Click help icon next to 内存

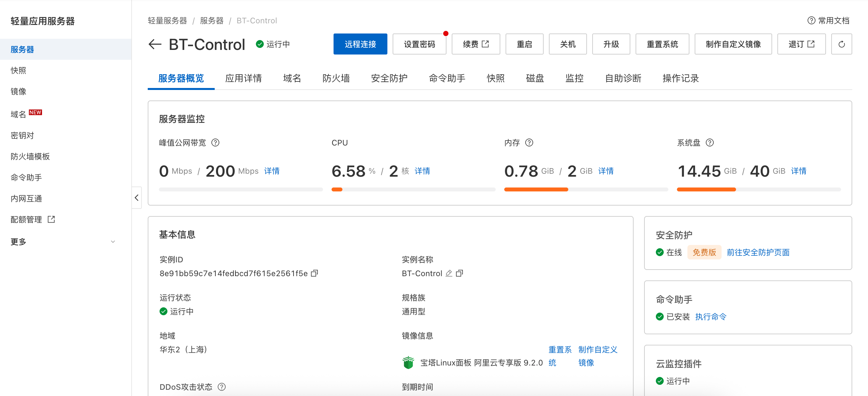(x=529, y=143)
